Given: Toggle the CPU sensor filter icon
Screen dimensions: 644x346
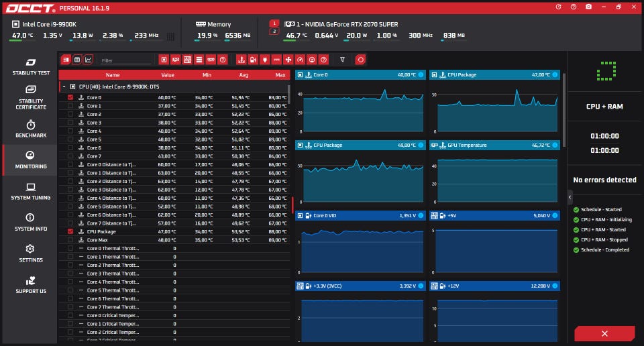Looking at the screenshot, I should (x=164, y=60).
